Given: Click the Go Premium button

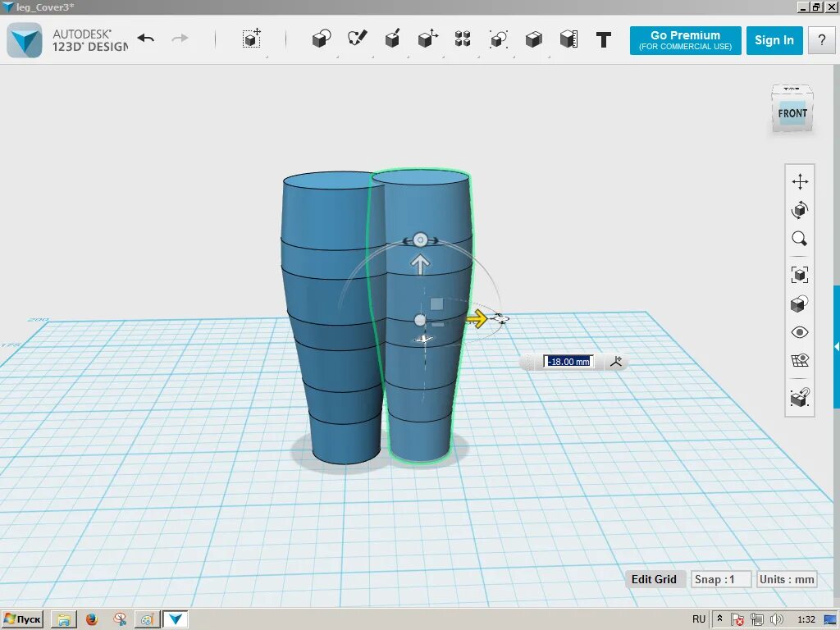Looking at the screenshot, I should (x=685, y=40).
